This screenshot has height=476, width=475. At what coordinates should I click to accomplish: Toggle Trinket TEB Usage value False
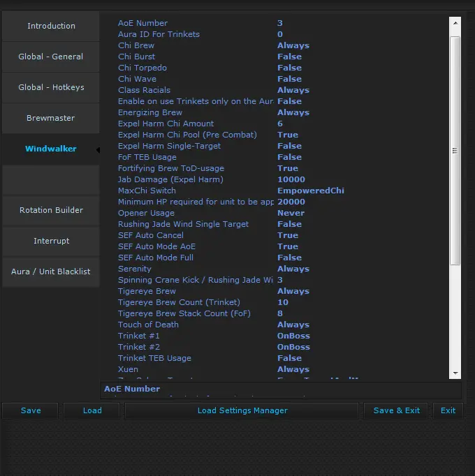(x=289, y=358)
